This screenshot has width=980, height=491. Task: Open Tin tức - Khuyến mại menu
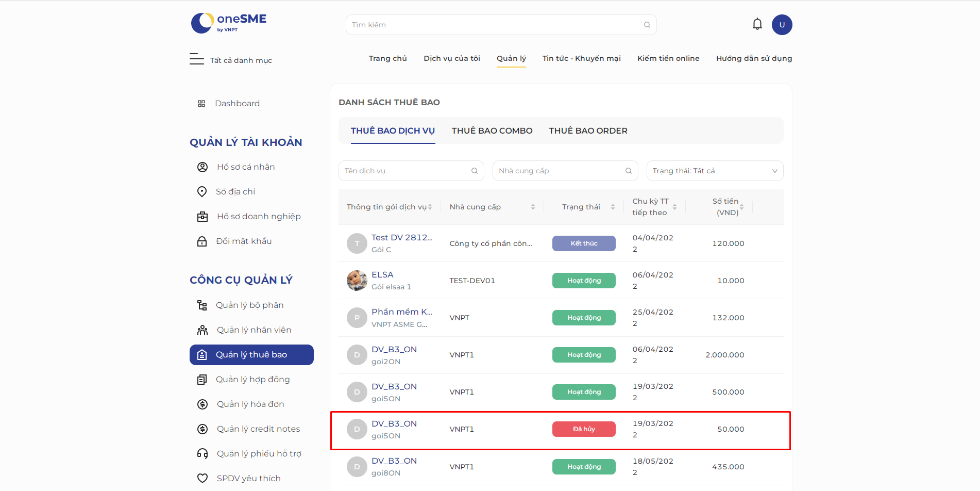pyautogui.click(x=581, y=58)
